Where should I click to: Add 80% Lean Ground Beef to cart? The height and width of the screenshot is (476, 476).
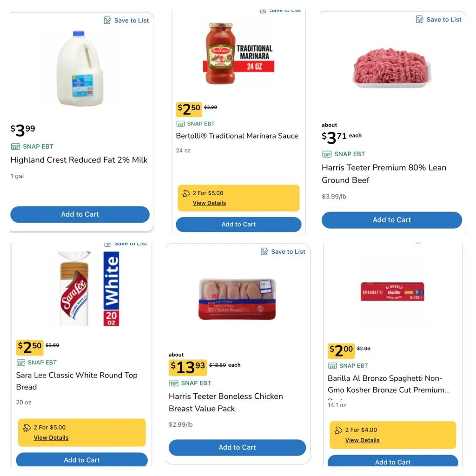[392, 220]
